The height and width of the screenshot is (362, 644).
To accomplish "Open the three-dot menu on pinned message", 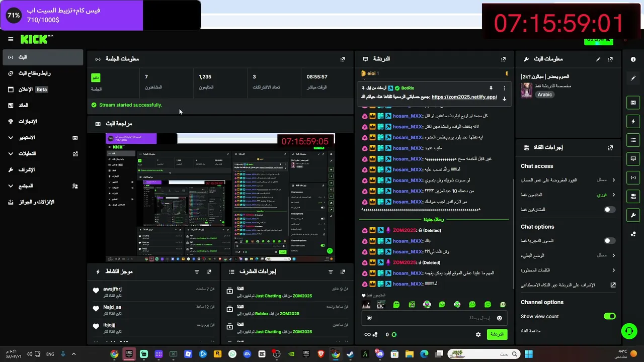I will coord(504,88).
